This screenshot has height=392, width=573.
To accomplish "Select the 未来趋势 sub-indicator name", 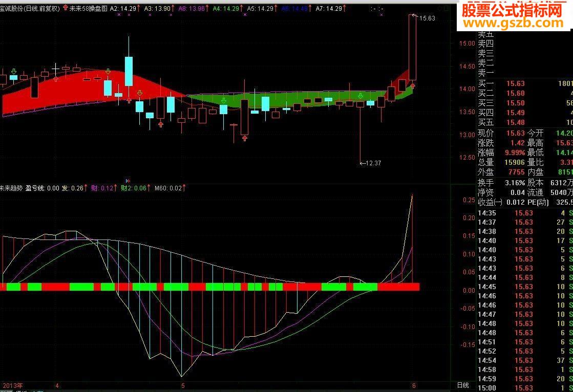I will point(11,188).
